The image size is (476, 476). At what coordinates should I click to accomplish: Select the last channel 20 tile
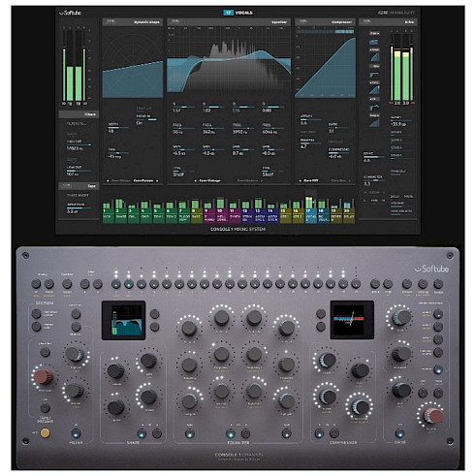(349, 215)
